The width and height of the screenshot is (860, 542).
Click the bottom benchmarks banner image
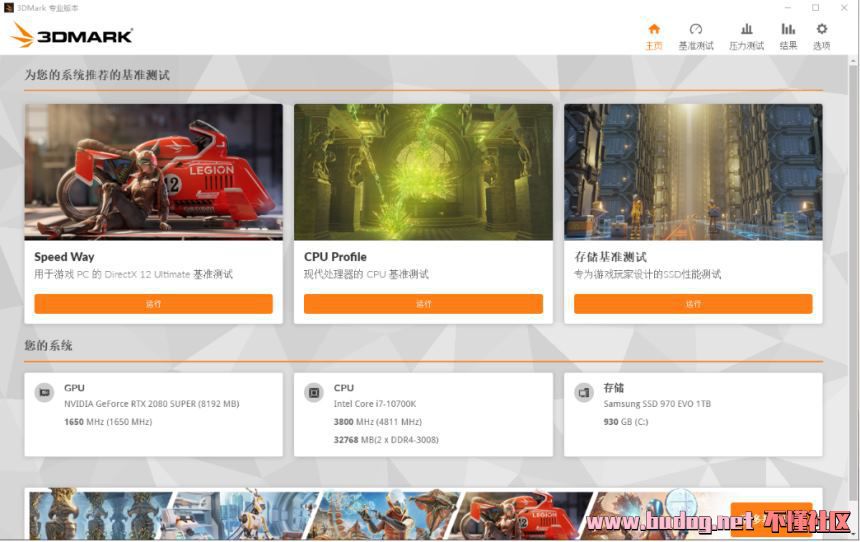coord(423,513)
